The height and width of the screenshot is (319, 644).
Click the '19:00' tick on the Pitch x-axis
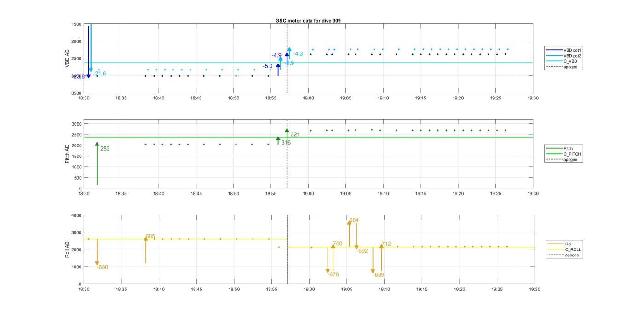(x=308, y=194)
